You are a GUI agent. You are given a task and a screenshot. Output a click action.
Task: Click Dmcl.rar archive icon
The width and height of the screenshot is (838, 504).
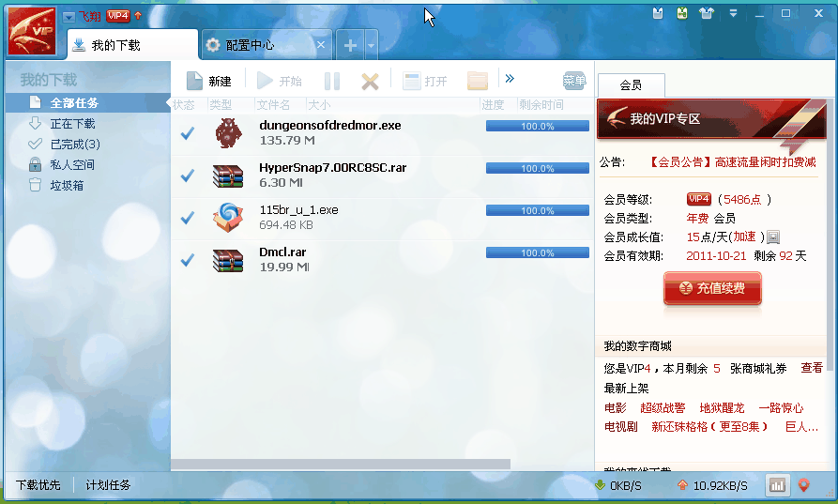(x=228, y=260)
